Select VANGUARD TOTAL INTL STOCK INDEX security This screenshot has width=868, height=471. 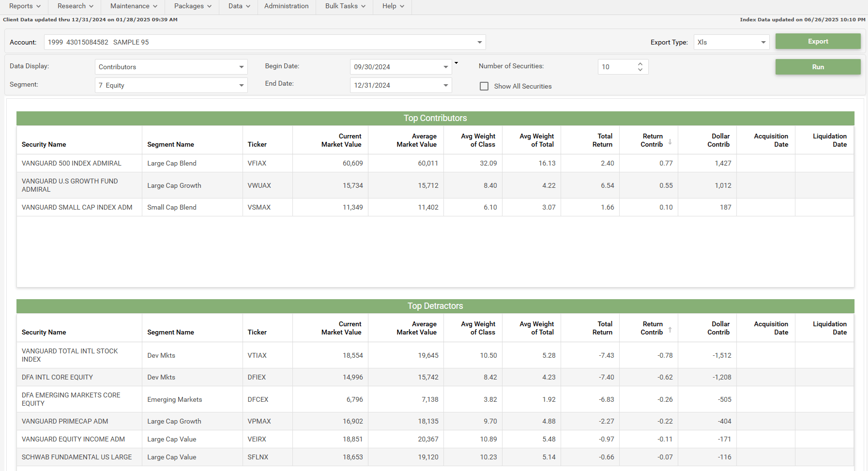[70, 355]
